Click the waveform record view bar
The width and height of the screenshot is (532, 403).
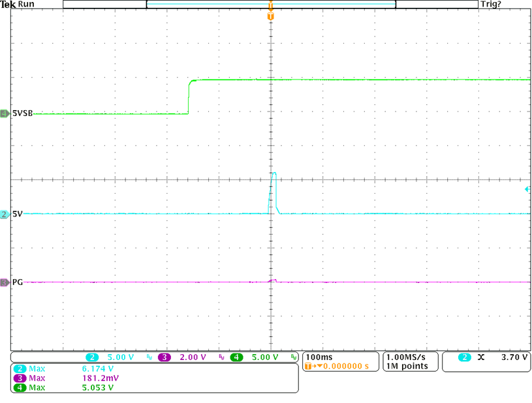coord(271,5)
